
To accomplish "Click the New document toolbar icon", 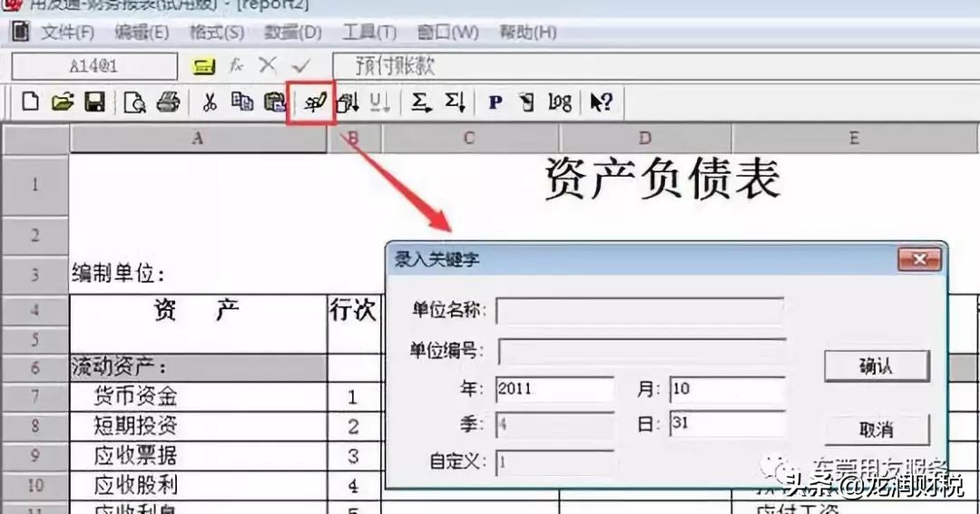I will [x=30, y=102].
